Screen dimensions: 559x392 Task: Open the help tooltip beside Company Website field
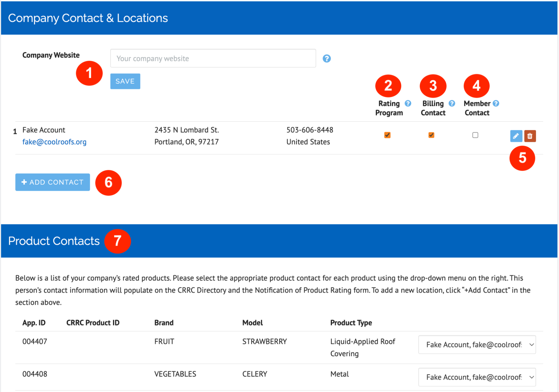click(326, 58)
